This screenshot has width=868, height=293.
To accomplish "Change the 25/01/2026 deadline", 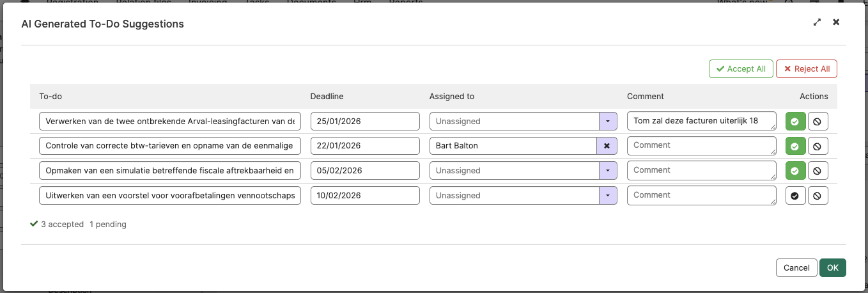I will [x=365, y=121].
